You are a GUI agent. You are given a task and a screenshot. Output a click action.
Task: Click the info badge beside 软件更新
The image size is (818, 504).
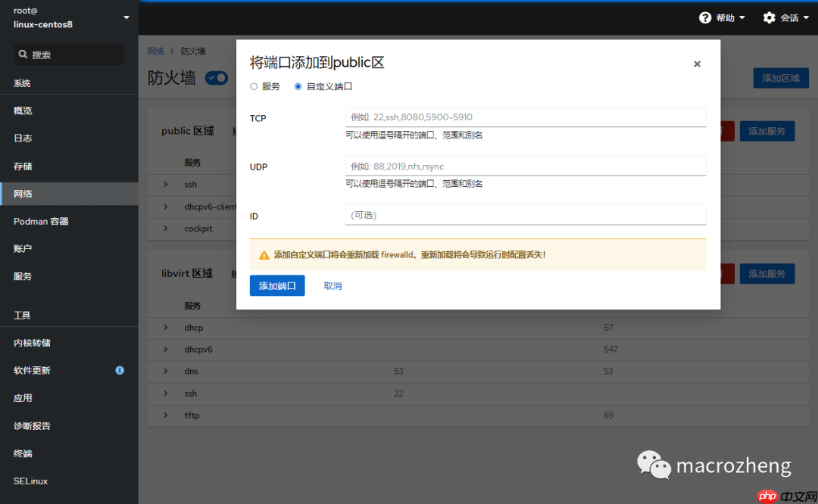[119, 370]
